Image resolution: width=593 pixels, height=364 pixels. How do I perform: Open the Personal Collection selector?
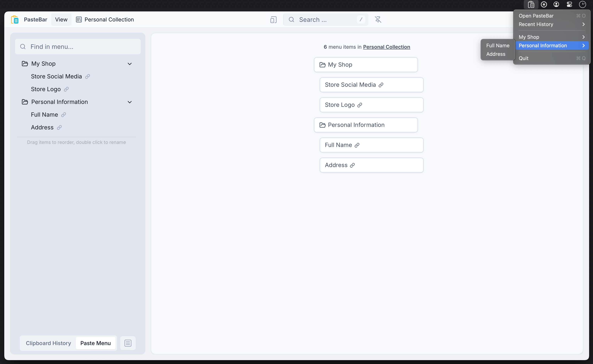point(105,20)
